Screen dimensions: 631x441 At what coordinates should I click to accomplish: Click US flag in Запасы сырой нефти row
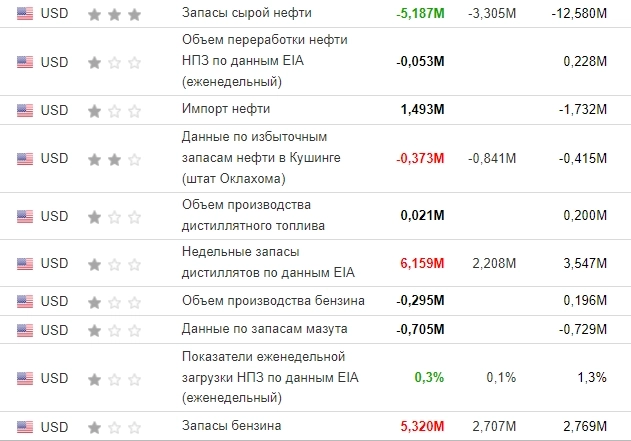coord(25,14)
